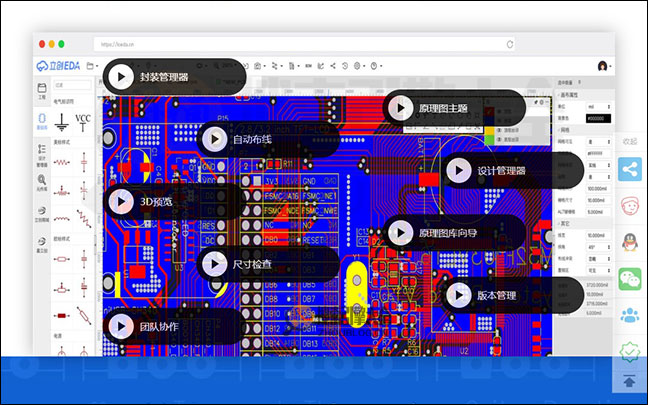Click the blue group users icon

[630, 316]
